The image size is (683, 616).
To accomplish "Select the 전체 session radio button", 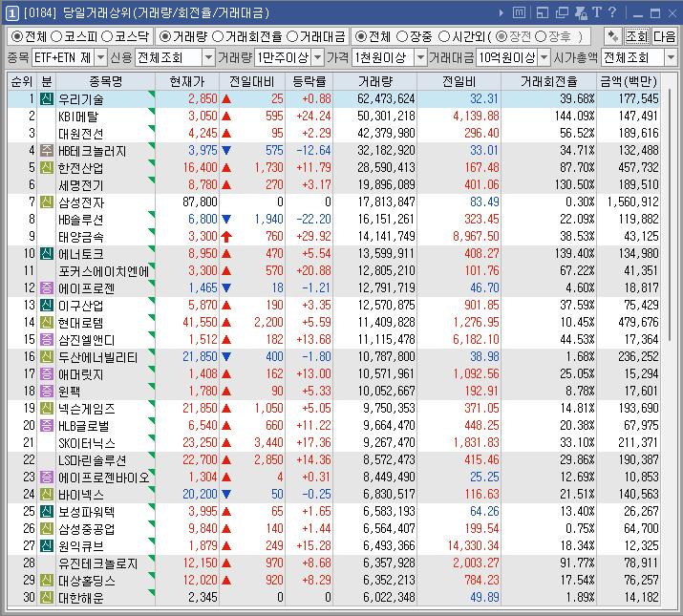I will tap(361, 36).
